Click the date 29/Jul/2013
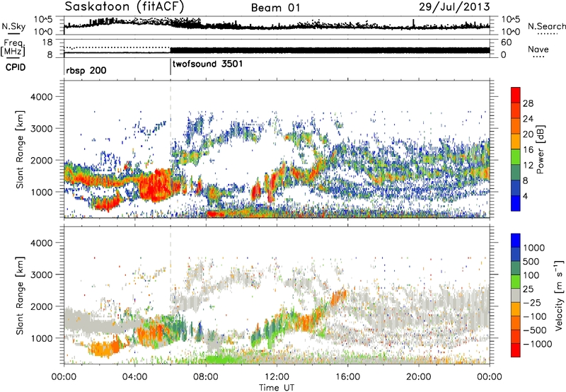 click(454, 6)
